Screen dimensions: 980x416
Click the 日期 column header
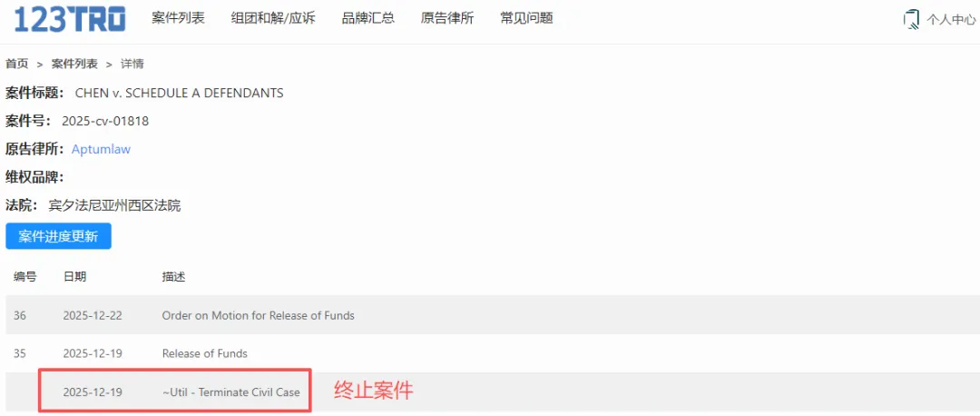click(74, 277)
